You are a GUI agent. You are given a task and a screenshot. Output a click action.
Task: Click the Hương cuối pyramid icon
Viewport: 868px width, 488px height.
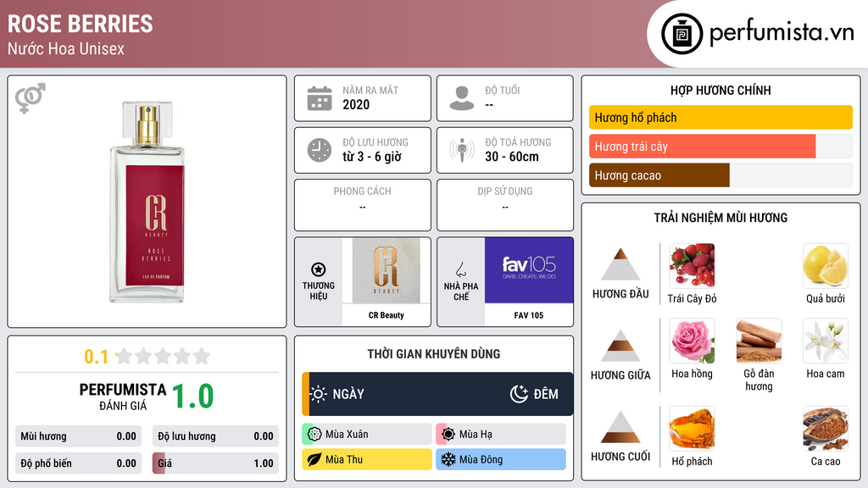620,427
